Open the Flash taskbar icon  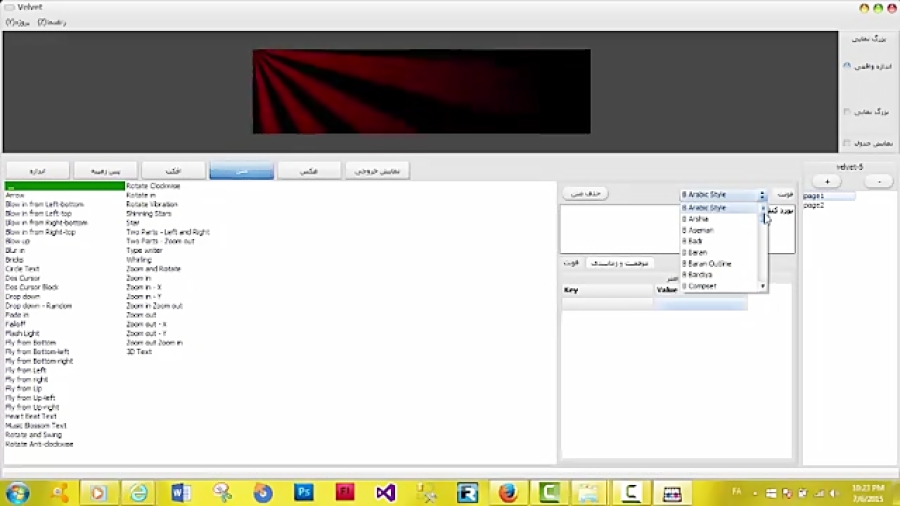[x=345, y=492]
